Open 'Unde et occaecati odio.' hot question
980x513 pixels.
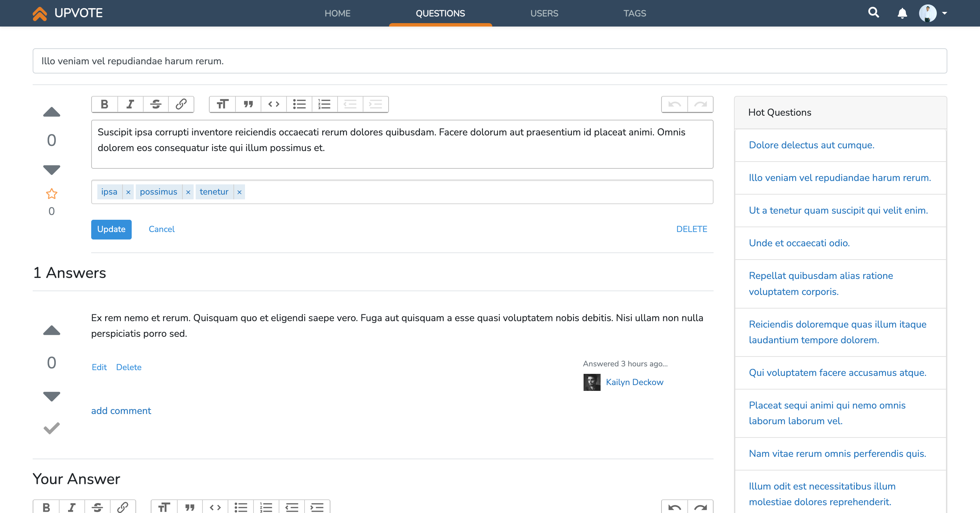tap(799, 243)
